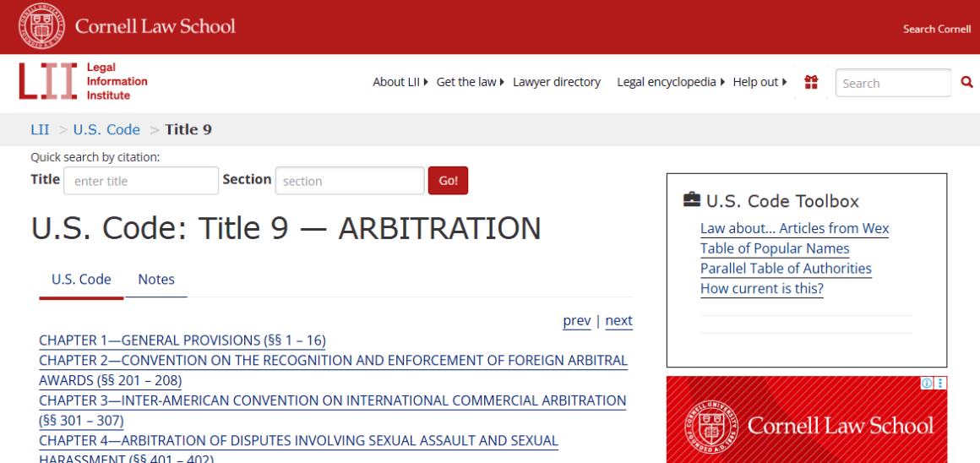Viewport: 980px width, 463px height.
Task: Click the red gift donate icon
Action: pyautogui.click(x=811, y=82)
